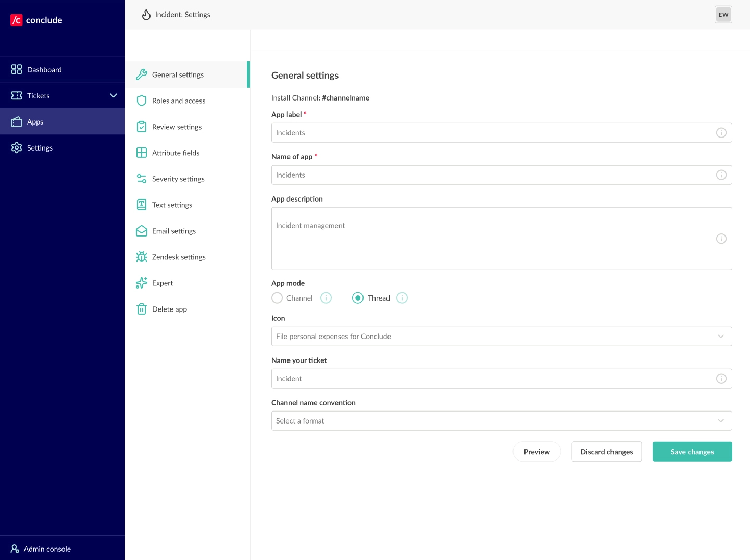The height and width of the screenshot is (560, 750).
Task: Click the Zendesk settings bug icon
Action: pyautogui.click(x=141, y=257)
